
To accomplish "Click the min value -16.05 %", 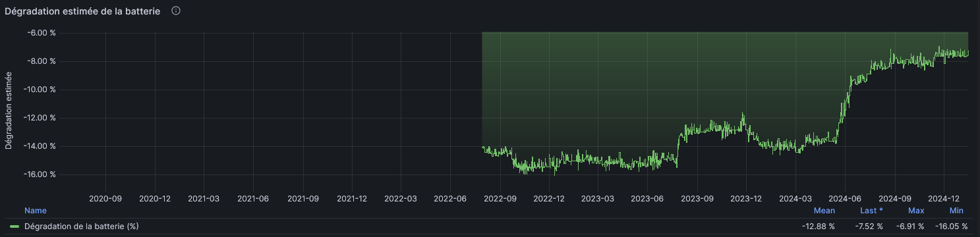I will [x=951, y=226].
